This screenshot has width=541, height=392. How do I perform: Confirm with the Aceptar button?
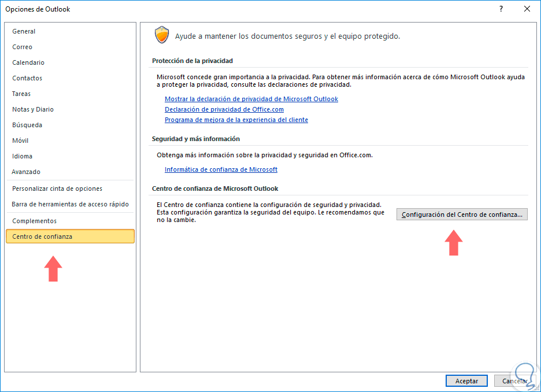point(466,381)
